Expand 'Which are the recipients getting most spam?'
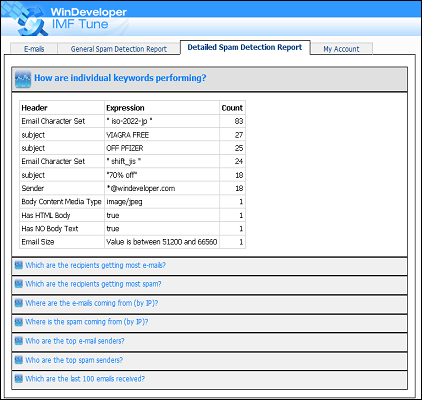 [209, 284]
